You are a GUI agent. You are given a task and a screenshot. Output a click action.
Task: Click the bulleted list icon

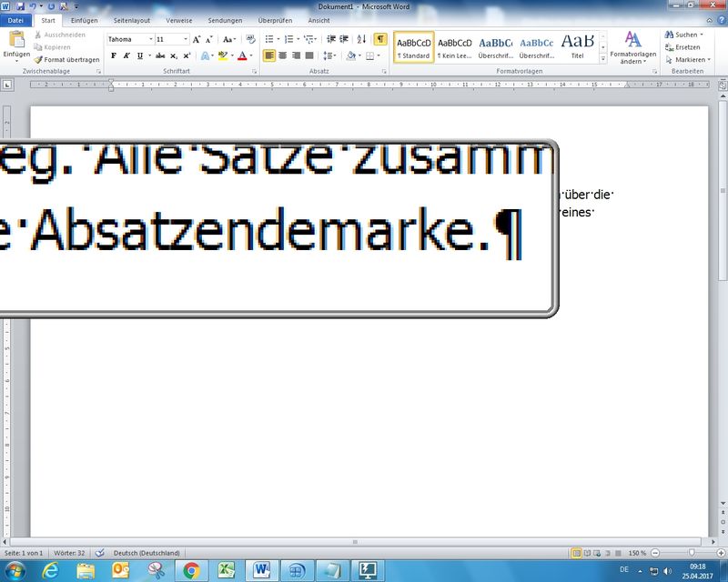(x=269, y=39)
